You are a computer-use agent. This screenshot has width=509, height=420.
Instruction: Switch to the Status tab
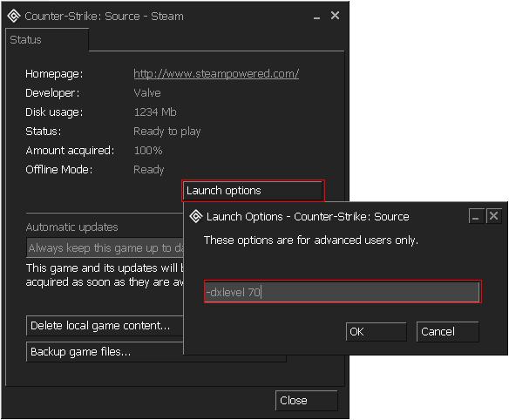(46, 39)
